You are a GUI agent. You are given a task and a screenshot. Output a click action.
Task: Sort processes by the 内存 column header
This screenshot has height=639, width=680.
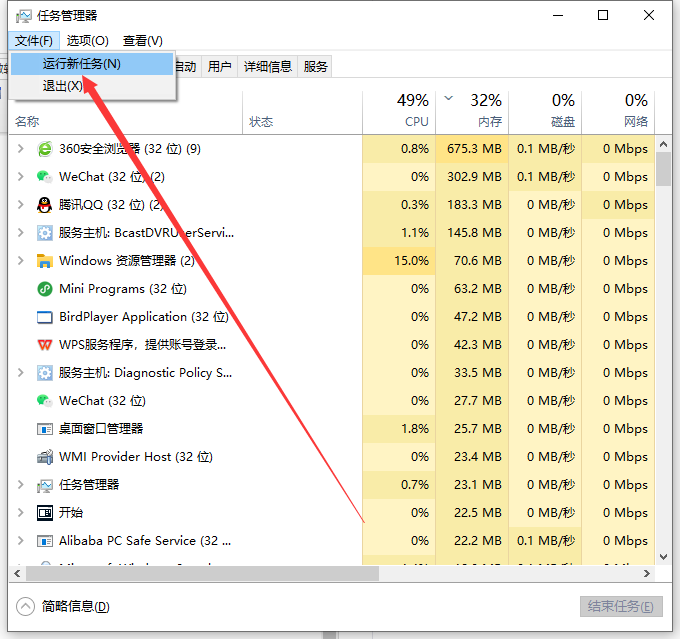(x=489, y=121)
